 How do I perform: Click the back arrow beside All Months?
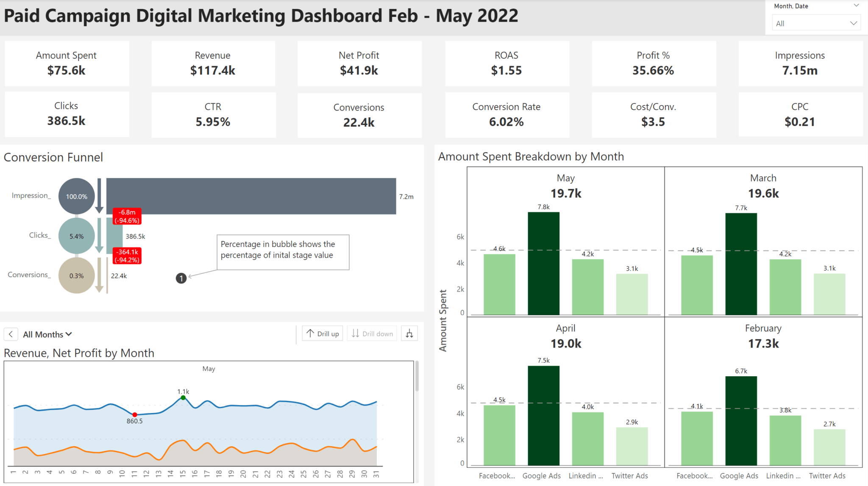pos(11,334)
